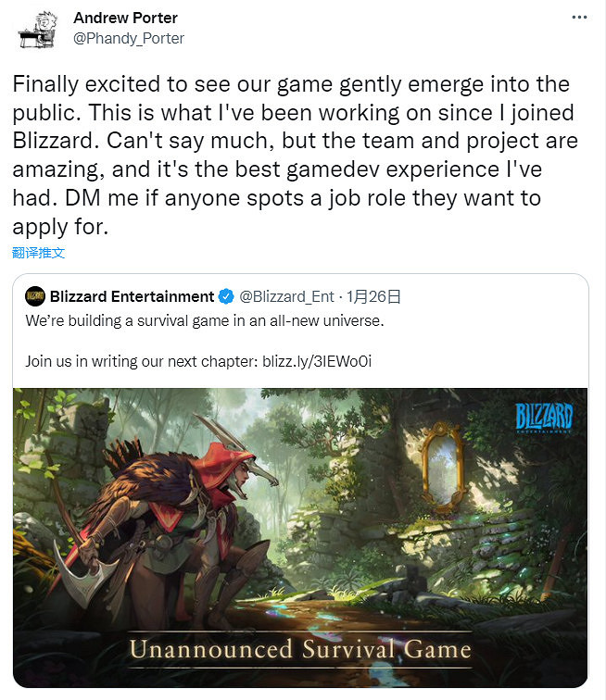This screenshot has height=700, width=606.
Task: Open the survival game artwork image
Action: coord(300,537)
